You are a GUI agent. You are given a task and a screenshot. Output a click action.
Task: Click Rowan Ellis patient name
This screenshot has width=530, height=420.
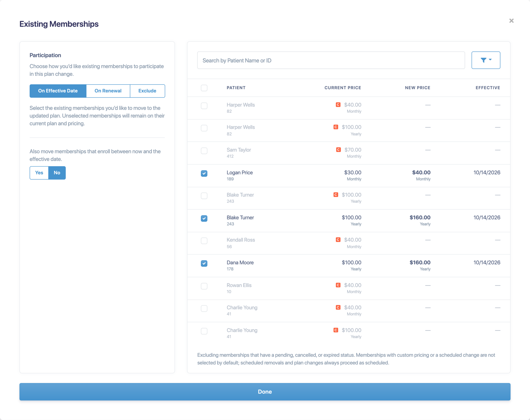pos(239,285)
